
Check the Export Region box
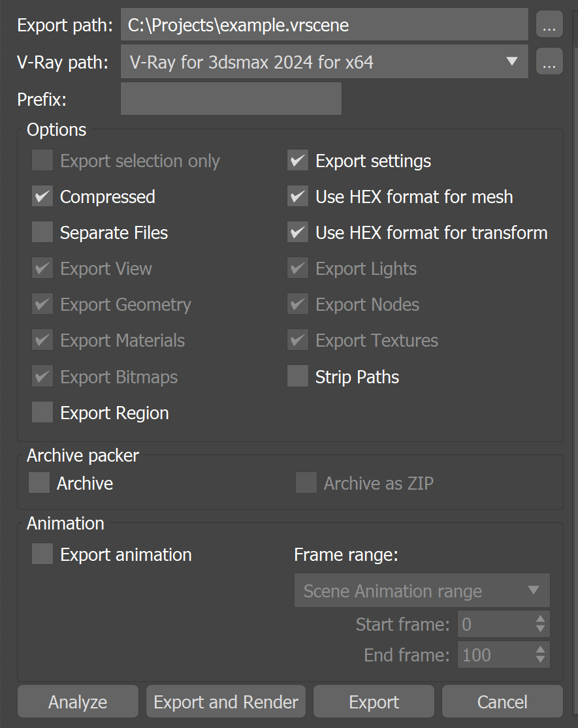tap(42, 412)
